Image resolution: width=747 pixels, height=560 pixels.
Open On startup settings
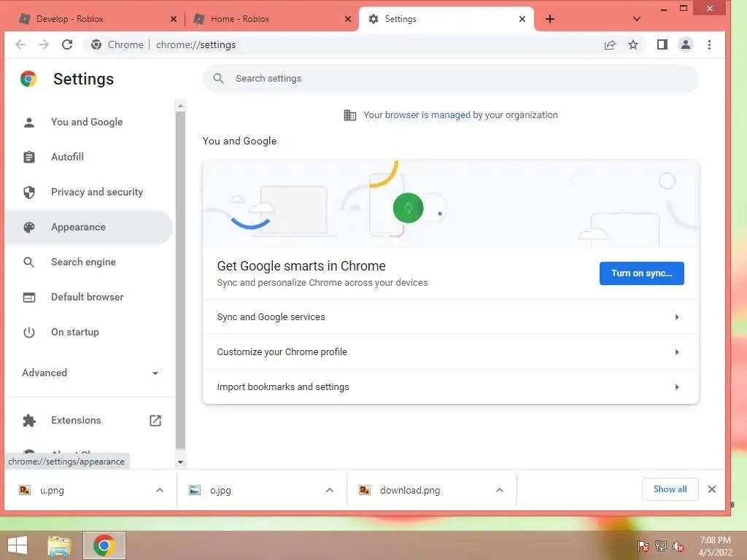tap(89, 332)
